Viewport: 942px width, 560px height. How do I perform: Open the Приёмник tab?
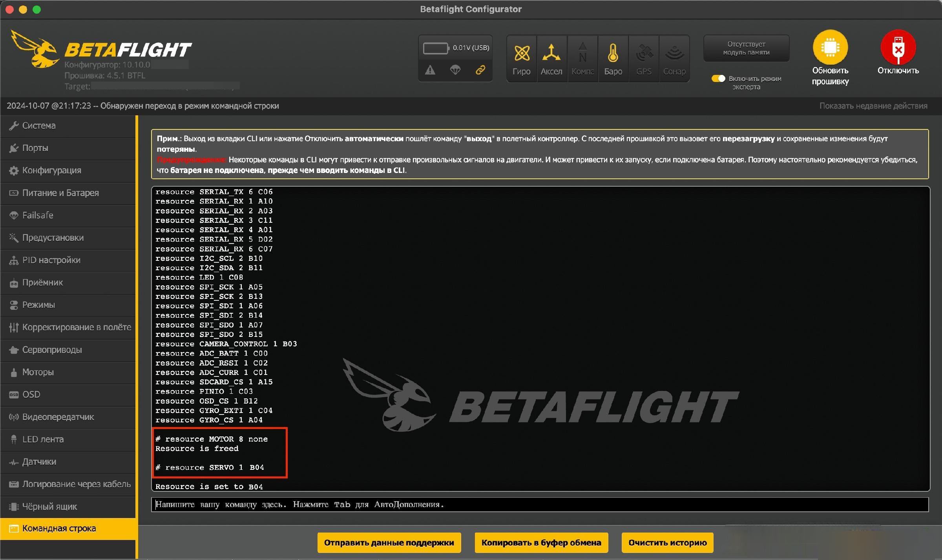click(68, 282)
